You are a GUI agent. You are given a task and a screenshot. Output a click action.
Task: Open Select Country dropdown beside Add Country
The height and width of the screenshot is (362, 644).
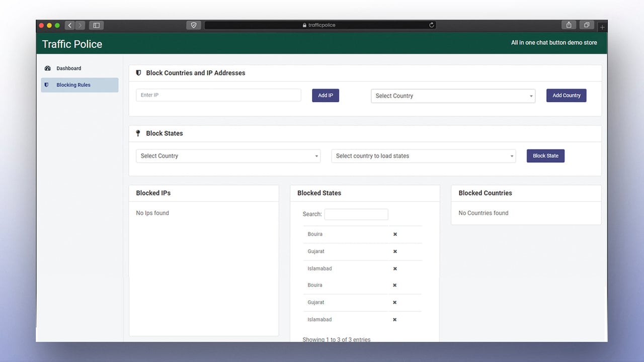click(x=453, y=96)
